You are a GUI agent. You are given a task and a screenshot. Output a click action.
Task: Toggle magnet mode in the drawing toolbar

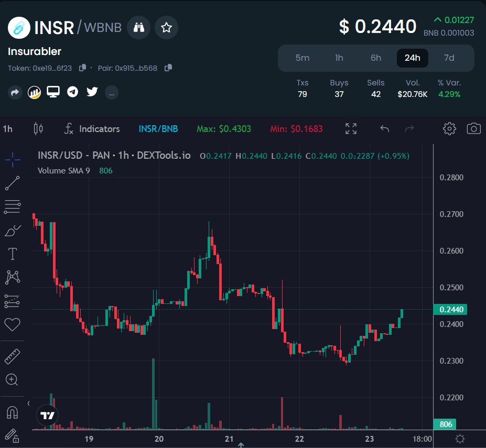[x=12, y=413]
